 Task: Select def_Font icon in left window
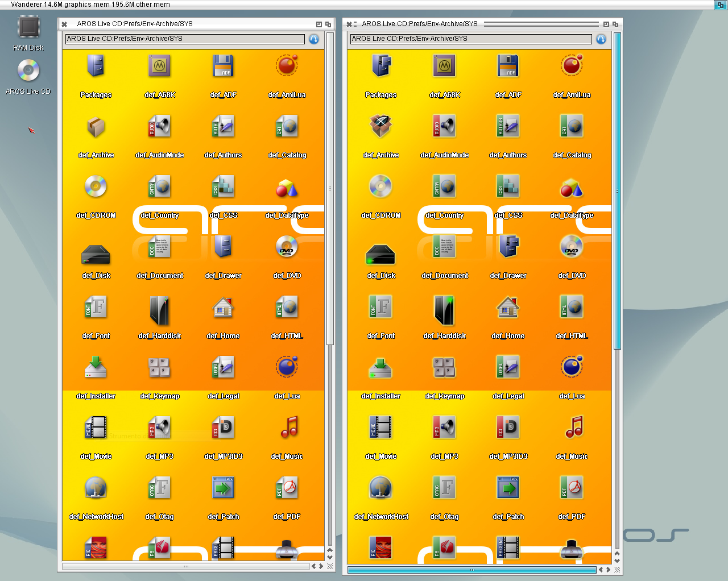point(96,307)
